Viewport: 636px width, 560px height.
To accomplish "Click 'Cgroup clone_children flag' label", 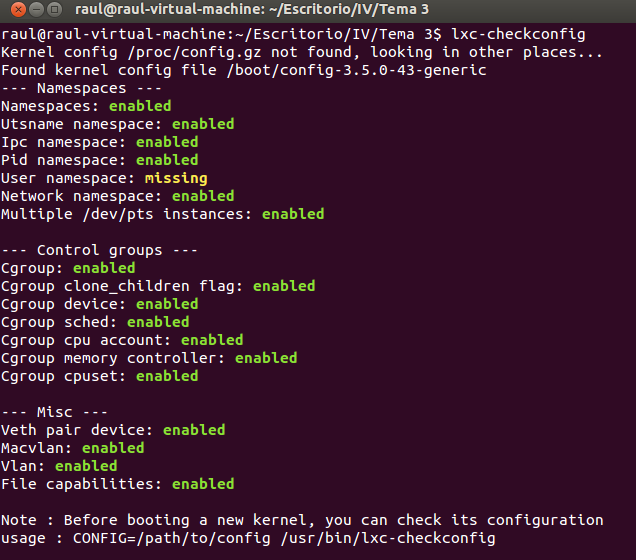I will pos(122,286).
